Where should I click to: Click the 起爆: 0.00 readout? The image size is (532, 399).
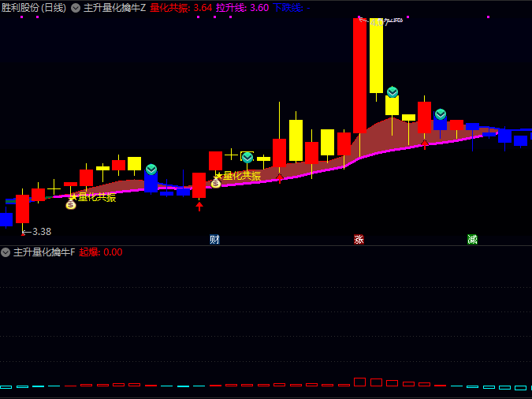101,252
